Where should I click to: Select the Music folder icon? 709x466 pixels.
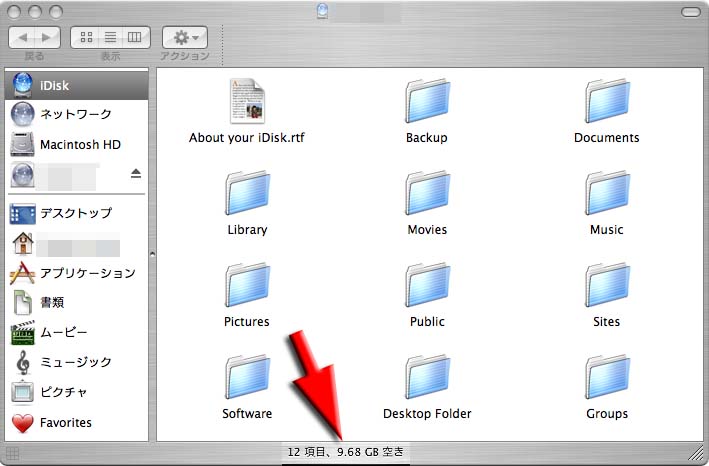pyautogui.click(x=607, y=193)
